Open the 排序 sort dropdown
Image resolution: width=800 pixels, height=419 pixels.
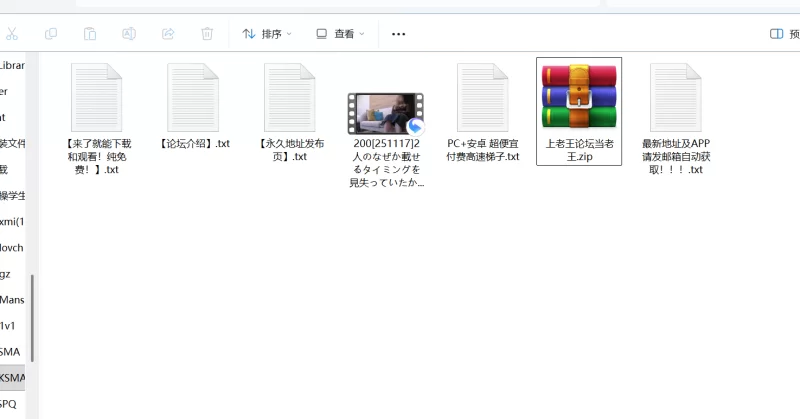click(x=267, y=34)
